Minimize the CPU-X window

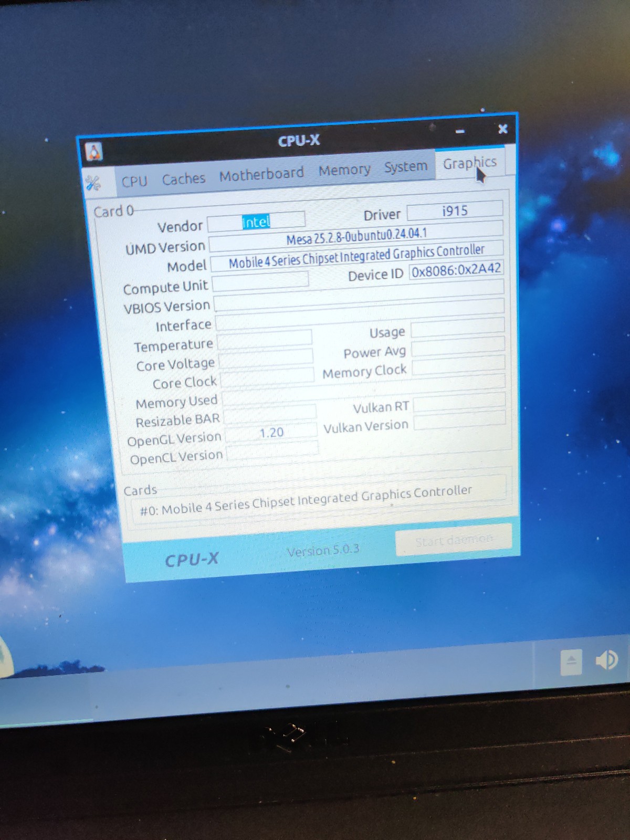460,132
